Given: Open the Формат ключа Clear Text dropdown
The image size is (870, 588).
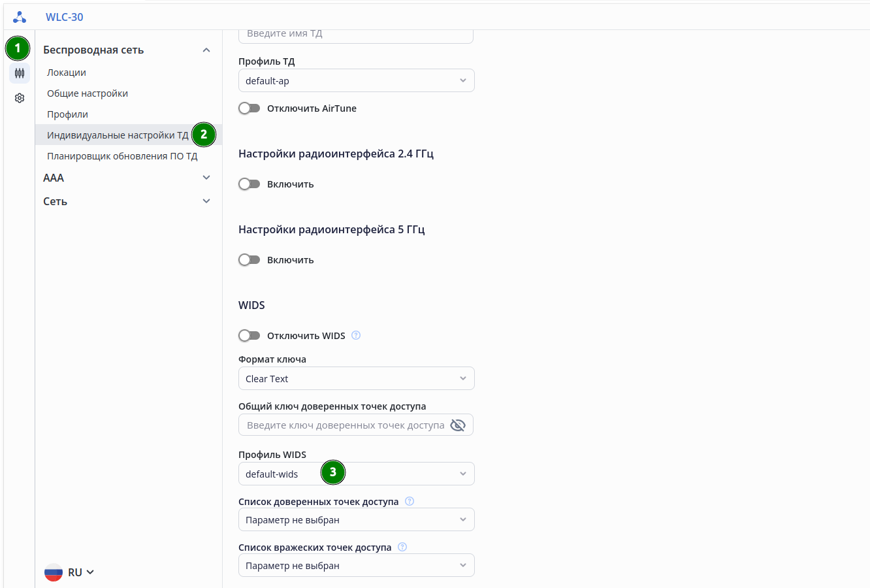Looking at the screenshot, I should coord(356,379).
